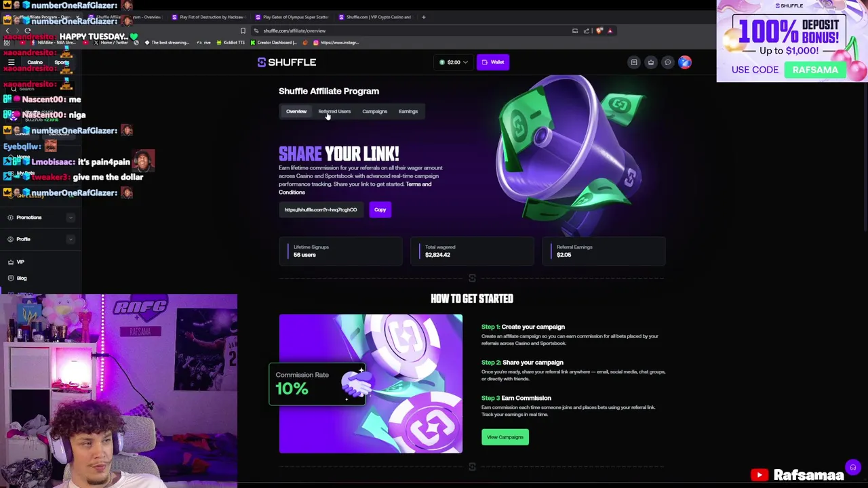
Task: Expand the Profile sidebar section
Action: tap(41, 239)
